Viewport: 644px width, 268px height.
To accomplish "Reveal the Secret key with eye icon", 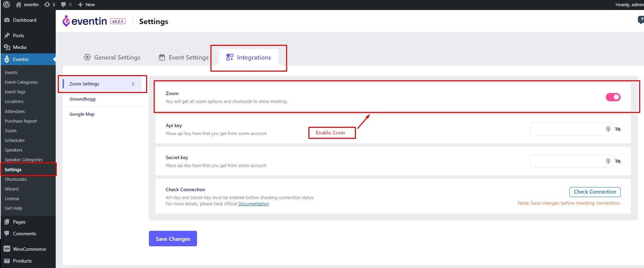I will (x=618, y=161).
